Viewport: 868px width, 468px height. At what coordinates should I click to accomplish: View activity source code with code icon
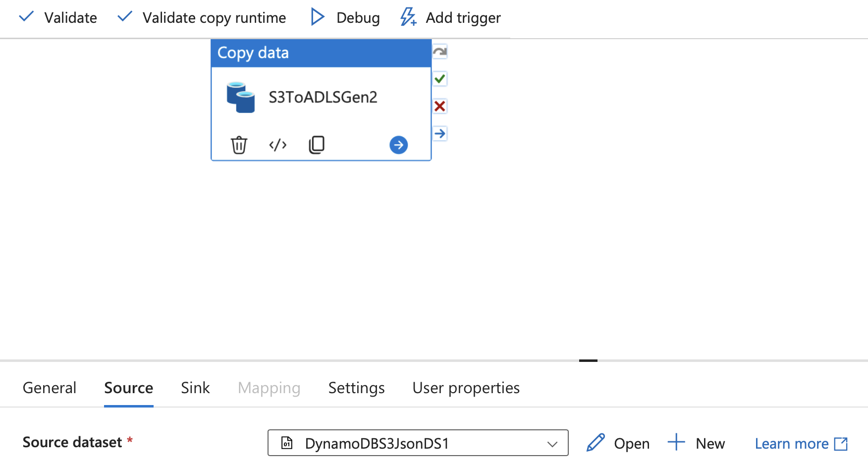pos(277,145)
